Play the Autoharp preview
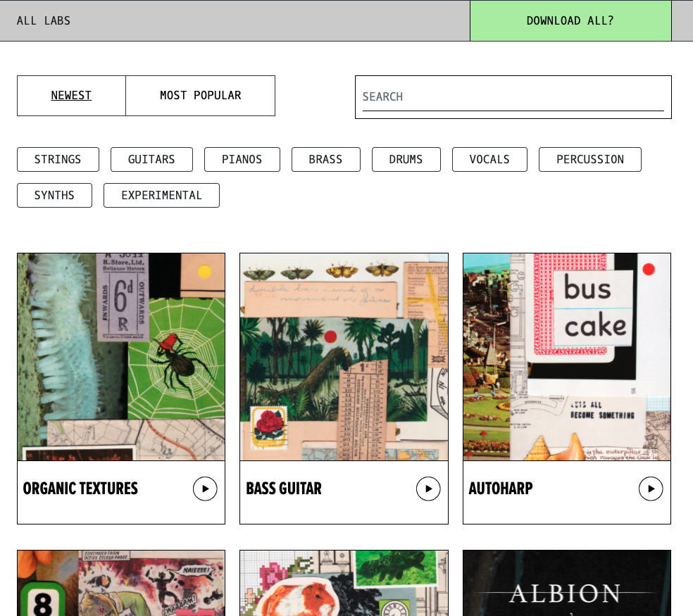The width and height of the screenshot is (693, 616). point(651,489)
